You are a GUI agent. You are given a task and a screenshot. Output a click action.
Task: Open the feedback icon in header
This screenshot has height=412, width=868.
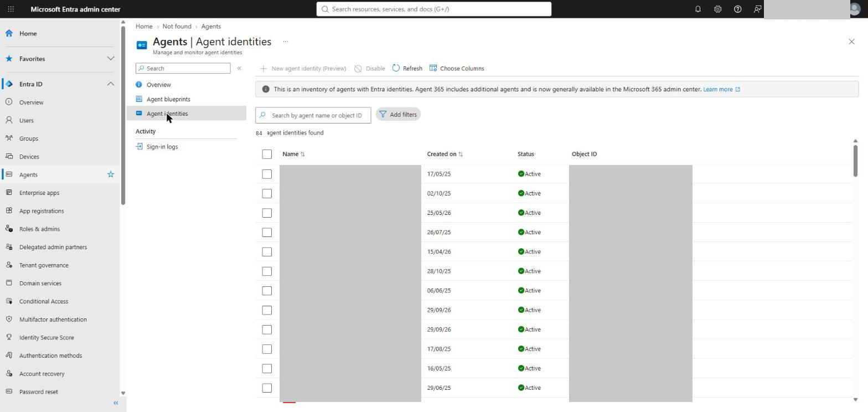tap(757, 9)
